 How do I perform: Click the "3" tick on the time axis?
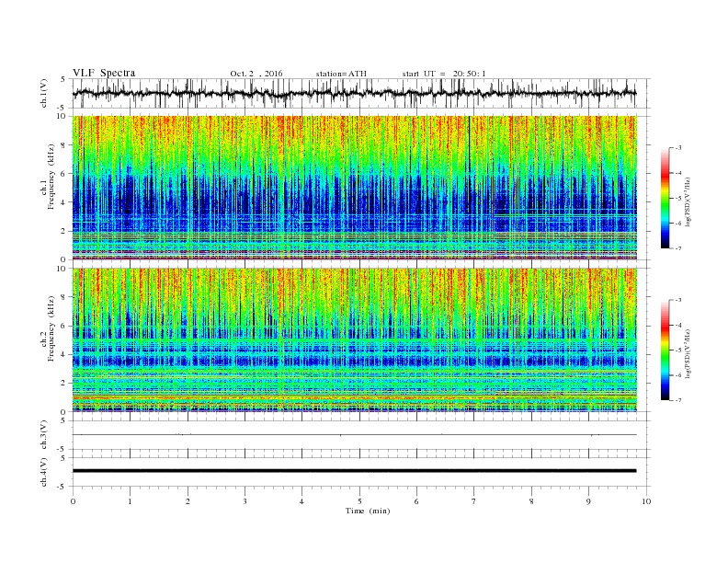(x=245, y=501)
